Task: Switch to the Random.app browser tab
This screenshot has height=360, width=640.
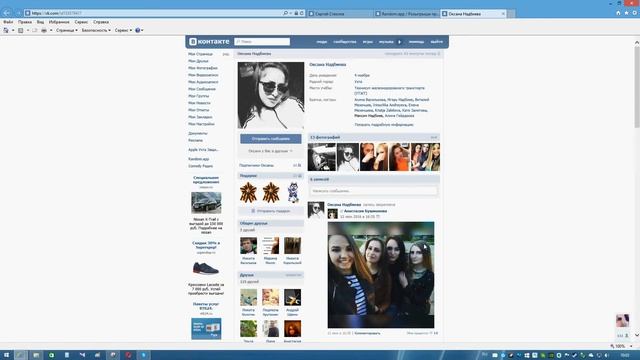Action: (407, 13)
